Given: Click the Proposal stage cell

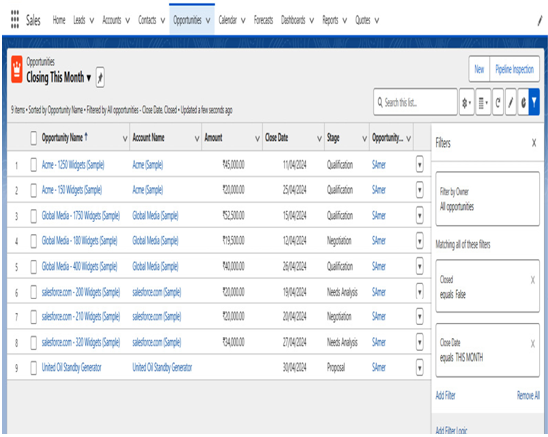Looking at the screenshot, I should click(x=336, y=367).
